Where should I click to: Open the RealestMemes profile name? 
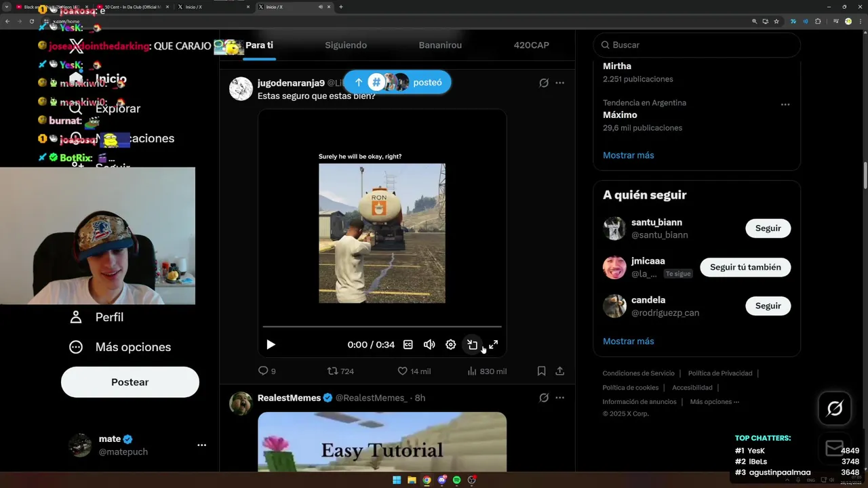[x=289, y=398]
